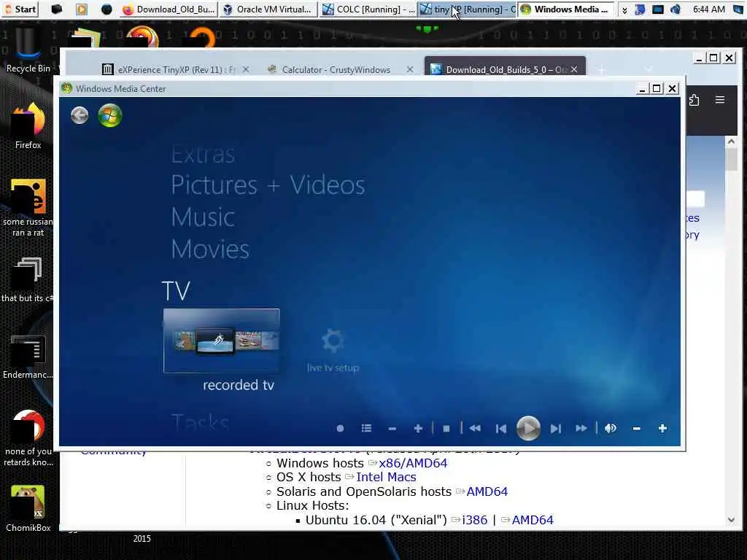Click browser scrollbar down arrow
This screenshot has width=747, height=560.
pyautogui.click(x=731, y=520)
